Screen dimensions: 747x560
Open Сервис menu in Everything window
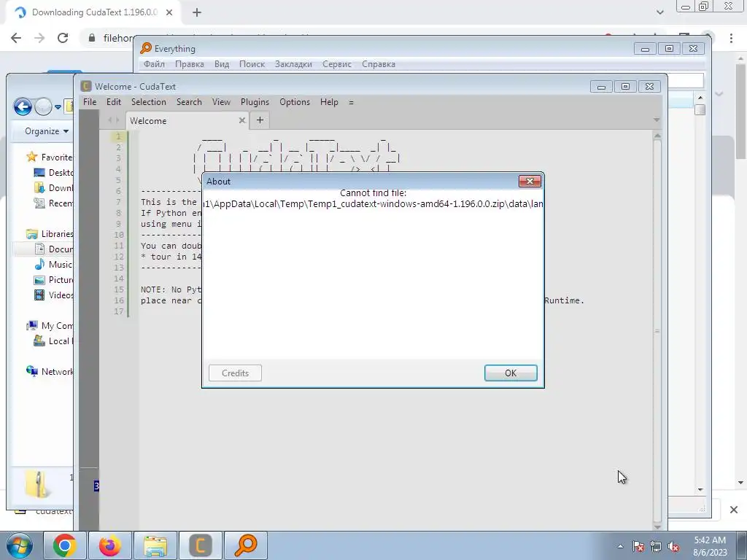337,64
